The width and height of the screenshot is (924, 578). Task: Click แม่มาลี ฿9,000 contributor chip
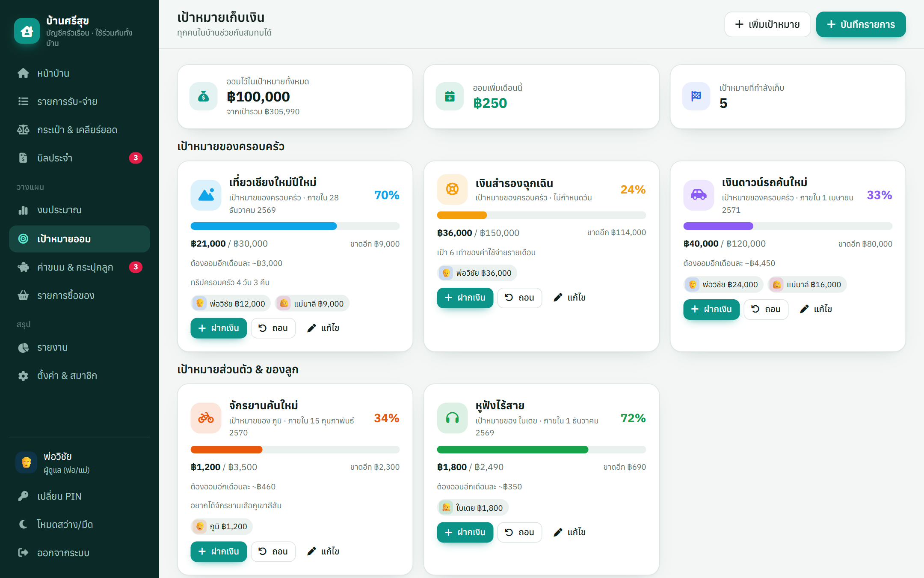point(312,304)
